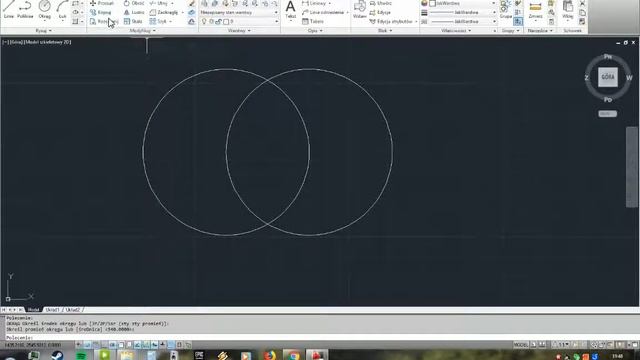The width and height of the screenshot is (640, 360).
Task: Expand the Warstwy panel
Action: (239, 31)
